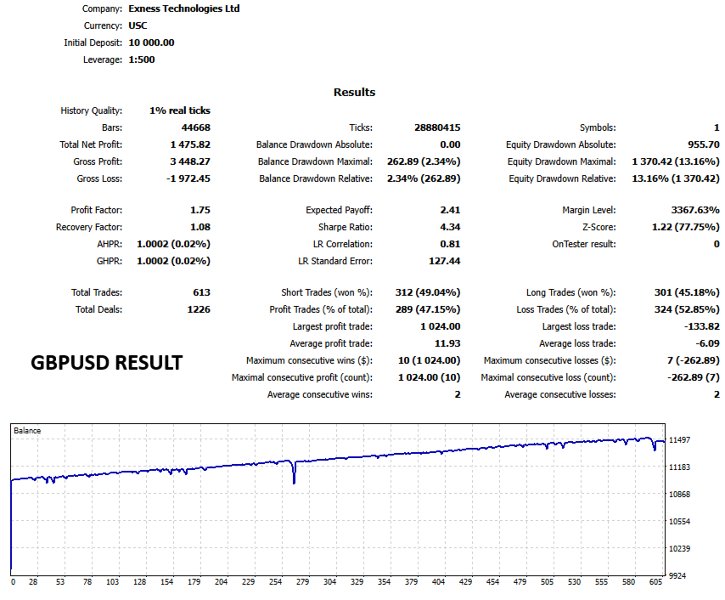Click the Ticks value 28880415

[437, 128]
